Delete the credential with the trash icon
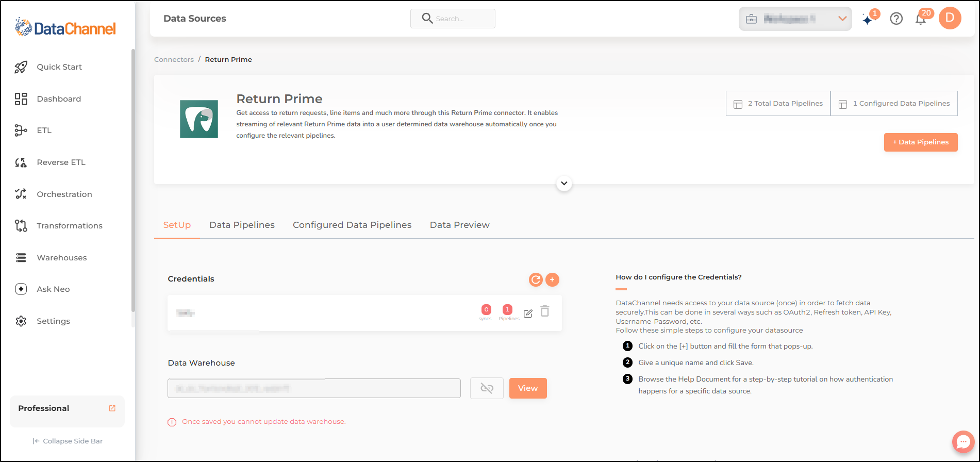The width and height of the screenshot is (980, 462). click(545, 311)
